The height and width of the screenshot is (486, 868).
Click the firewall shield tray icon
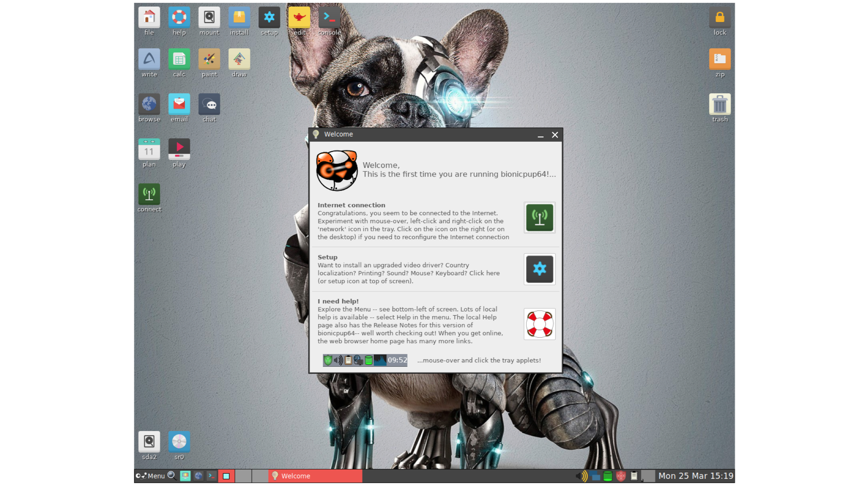pos(621,476)
